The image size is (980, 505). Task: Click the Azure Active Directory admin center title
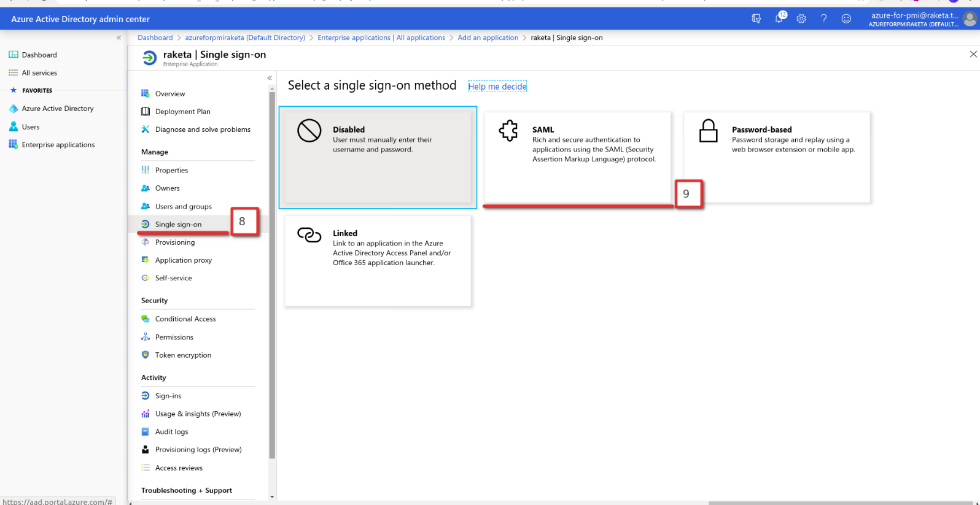tap(80, 19)
